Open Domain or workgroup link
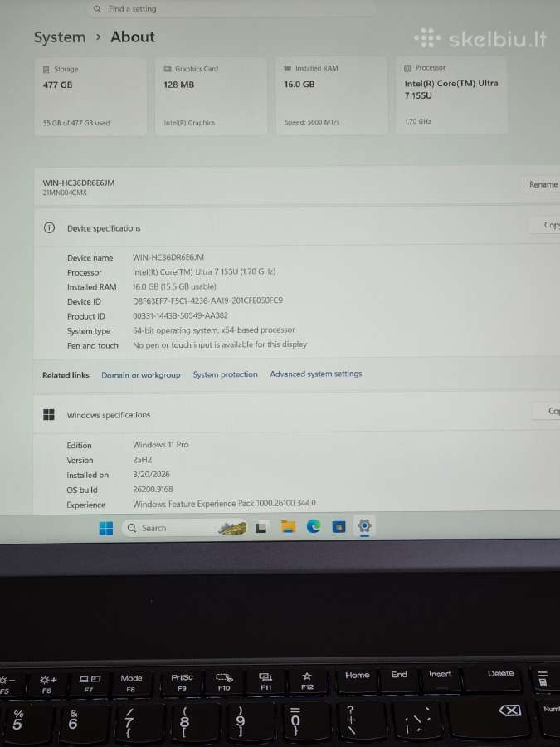The width and height of the screenshot is (560, 747). coord(140,375)
